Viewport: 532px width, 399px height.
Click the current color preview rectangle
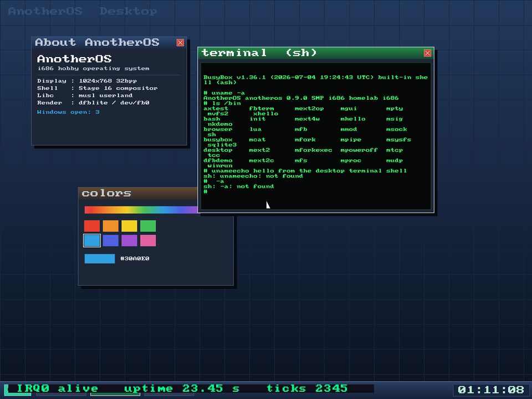pos(100,259)
